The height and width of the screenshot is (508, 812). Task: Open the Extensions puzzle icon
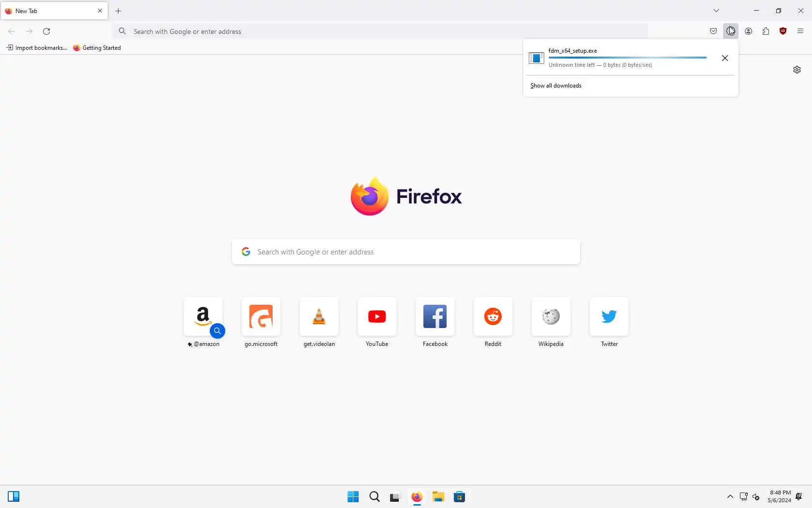click(x=766, y=31)
